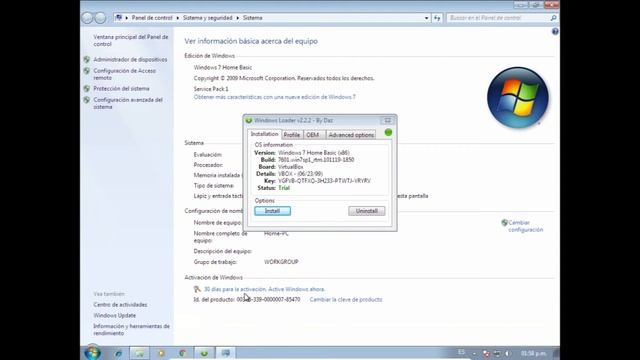This screenshot has height=360, width=640.
Task: Click the 'Trial' status text
Action: click(284, 188)
